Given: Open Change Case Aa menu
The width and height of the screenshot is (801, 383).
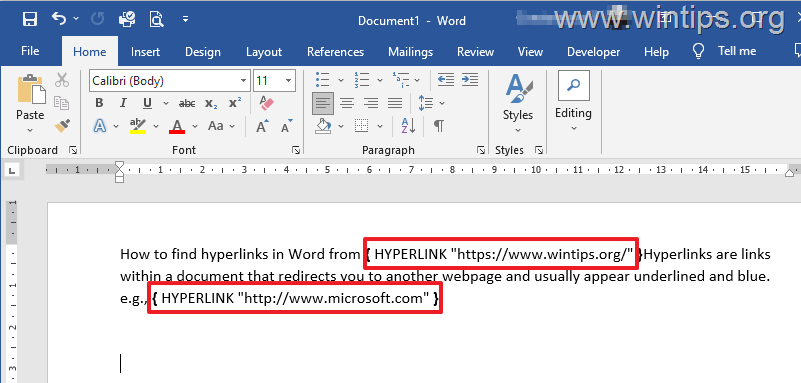Looking at the screenshot, I should 221,126.
